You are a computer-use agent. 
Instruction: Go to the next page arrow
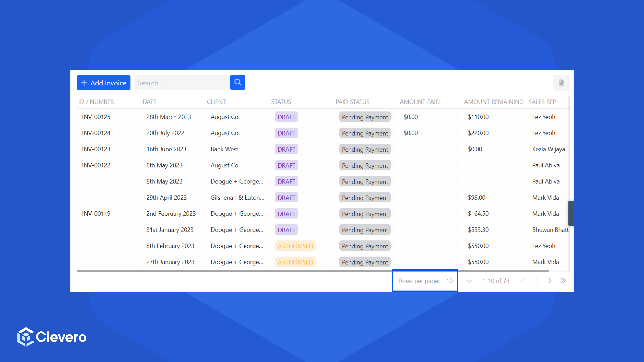pos(550,281)
